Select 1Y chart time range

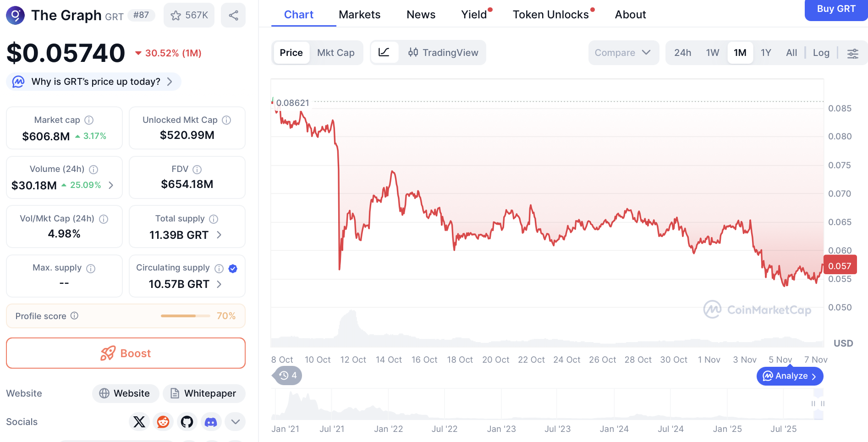[x=765, y=53]
